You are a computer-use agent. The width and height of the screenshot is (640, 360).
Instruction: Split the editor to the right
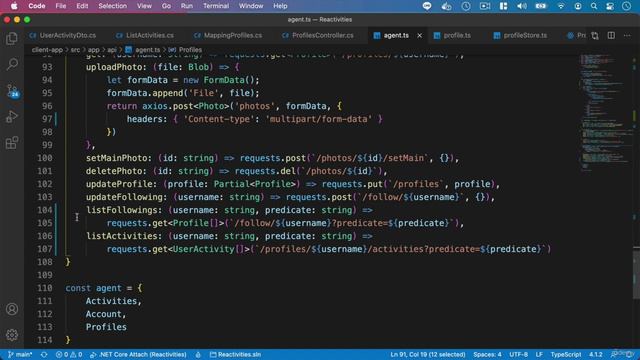click(x=611, y=36)
